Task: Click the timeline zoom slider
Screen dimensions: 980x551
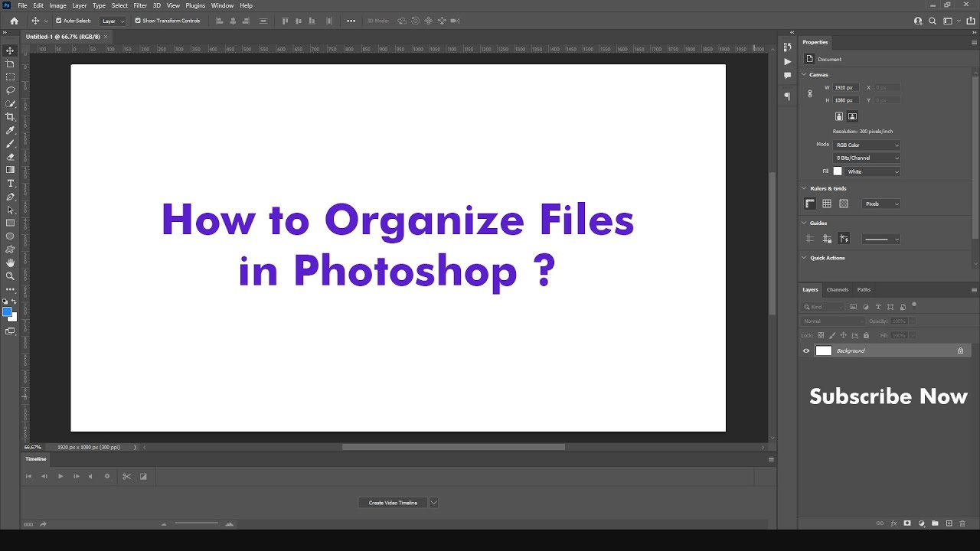Action: [x=197, y=523]
